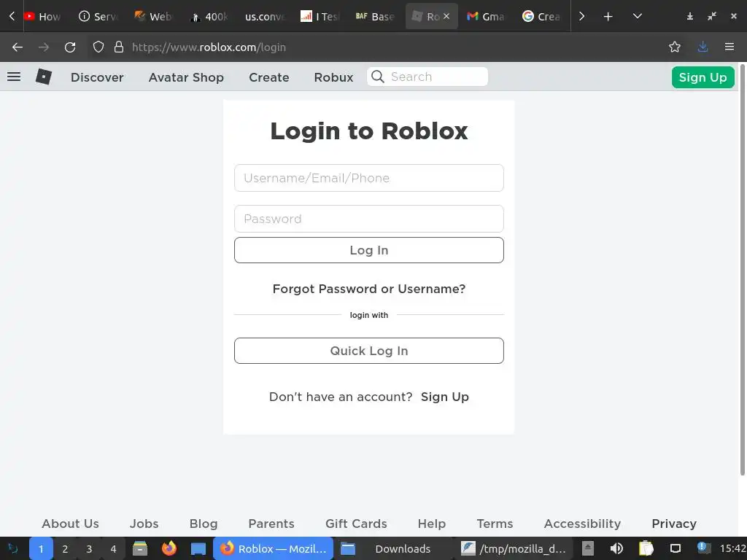
Task: Focus the Password field
Action: [368, 219]
